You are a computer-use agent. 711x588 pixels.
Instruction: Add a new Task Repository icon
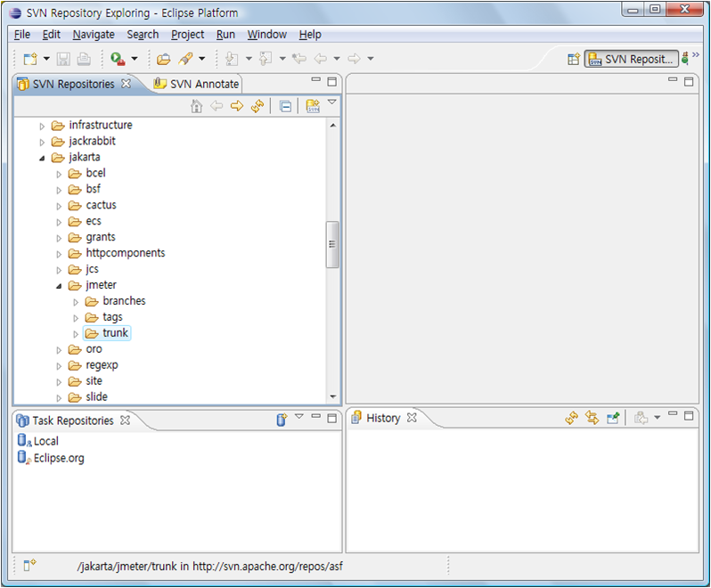(282, 420)
